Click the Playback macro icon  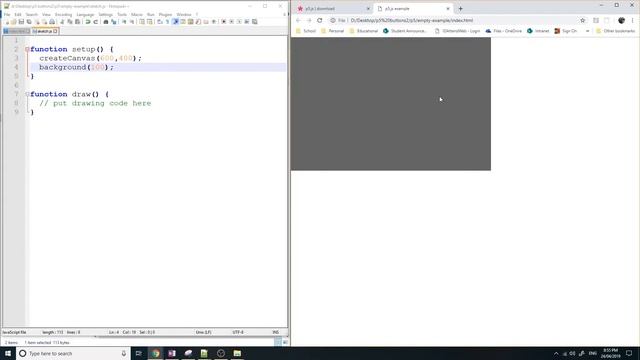pyautogui.click(x=239, y=22)
